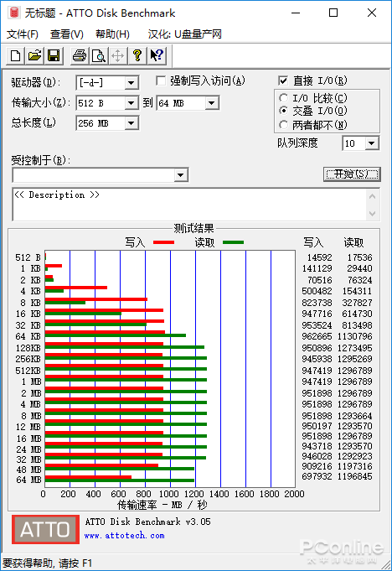Click the 8 KB row write value 823738
The width and height of the screenshot is (392, 571).
coord(317,303)
